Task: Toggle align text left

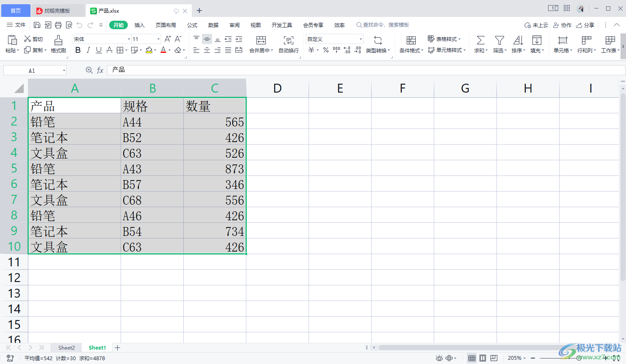Action: [x=196, y=50]
